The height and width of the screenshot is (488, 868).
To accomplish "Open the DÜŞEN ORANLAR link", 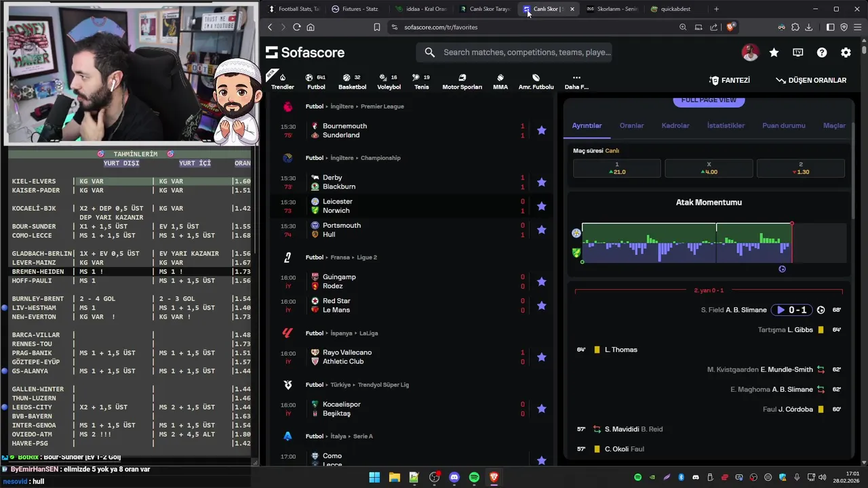I will click(811, 80).
